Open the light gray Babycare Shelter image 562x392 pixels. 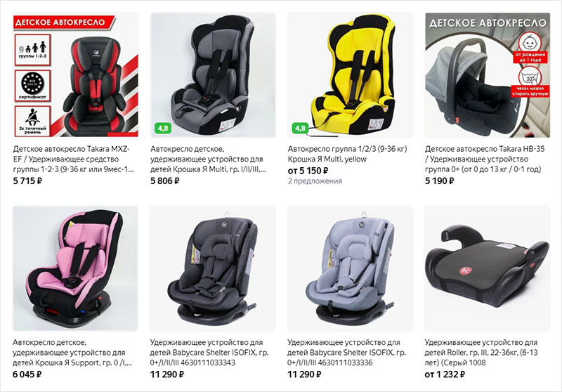350,268
